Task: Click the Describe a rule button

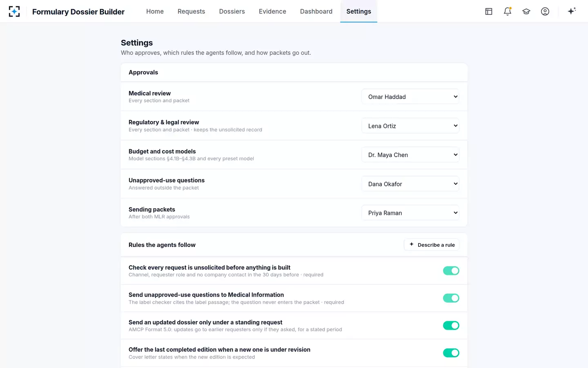Action: coord(432,245)
